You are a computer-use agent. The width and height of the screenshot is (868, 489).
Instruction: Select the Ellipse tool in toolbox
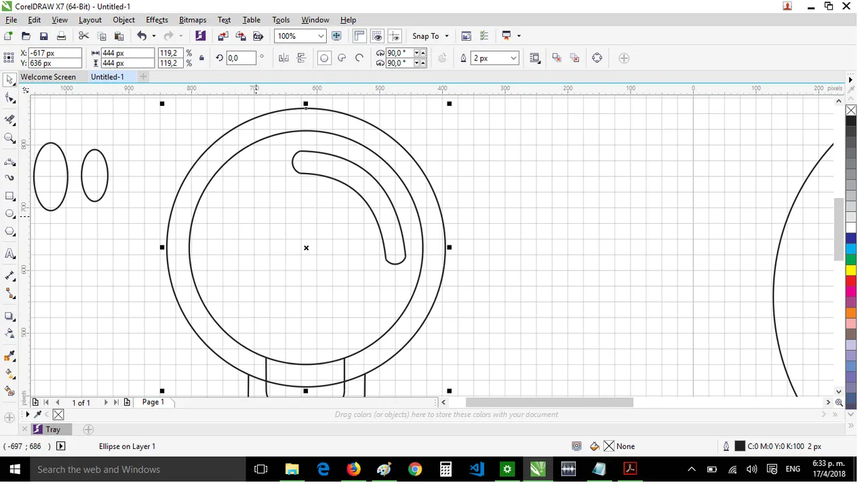click(x=9, y=214)
